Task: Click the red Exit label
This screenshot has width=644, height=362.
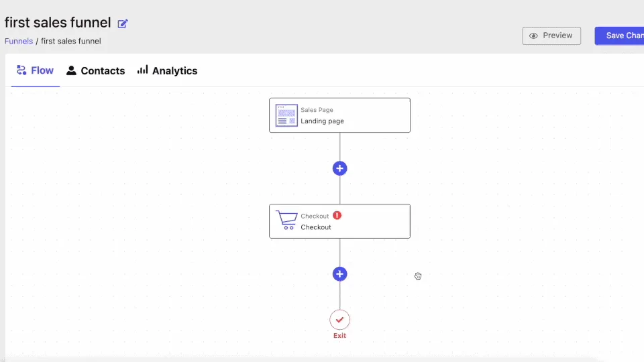Action: click(339, 336)
